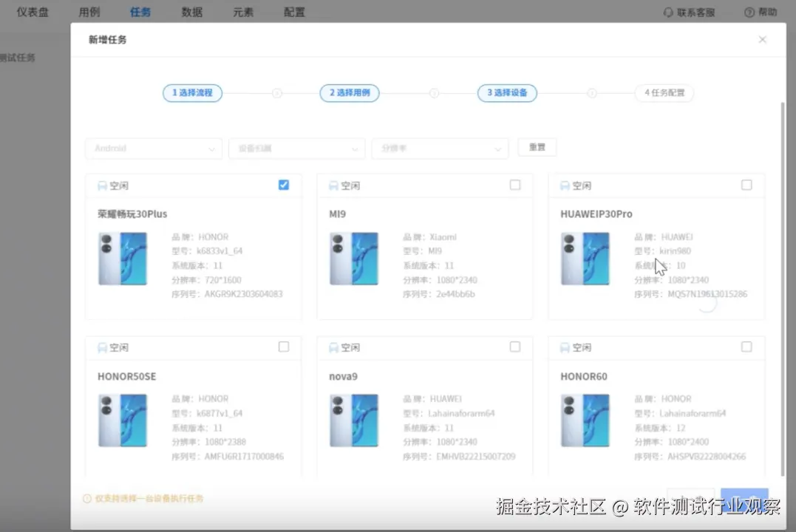The image size is (796, 532).
Task: Go to step 4 任务配置
Action: pos(664,93)
